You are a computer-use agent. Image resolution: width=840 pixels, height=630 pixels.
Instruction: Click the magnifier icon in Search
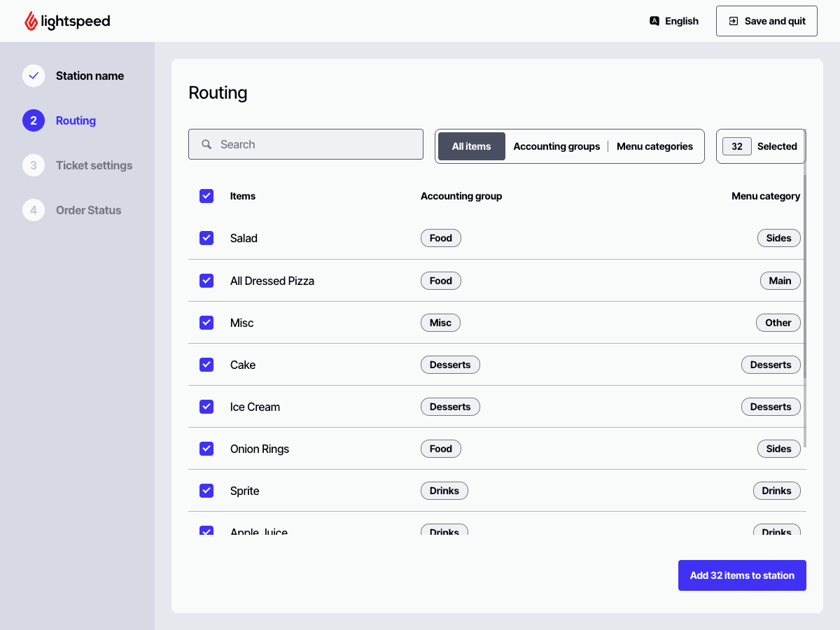206,144
